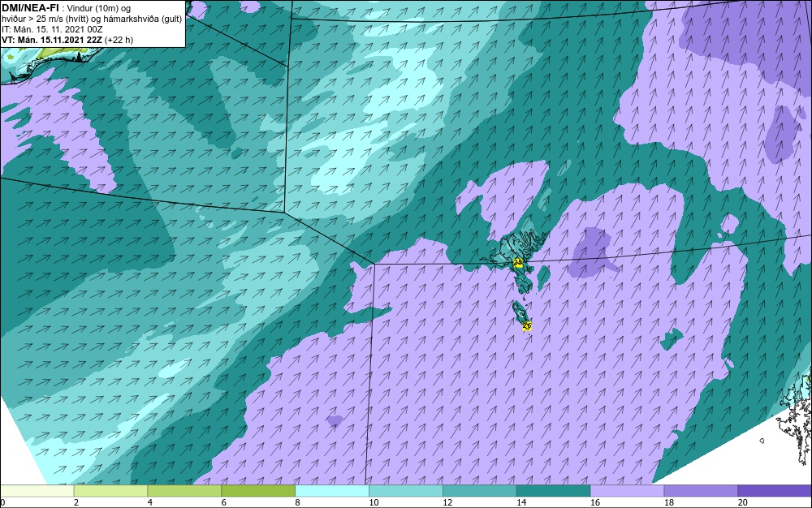Click the 10–12 m/s legend color swatch

pyautogui.click(x=406, y=491)
